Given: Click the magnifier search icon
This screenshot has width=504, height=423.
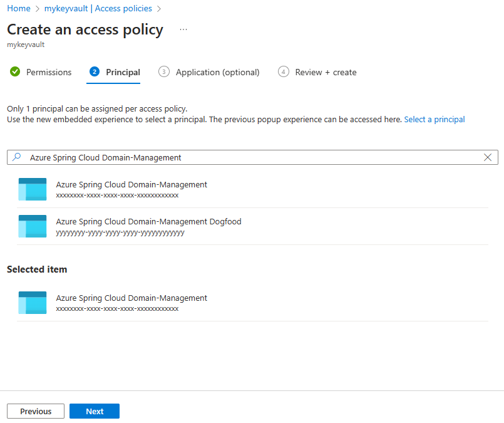Looking at the screenshot, I should [x=16, y=157].
